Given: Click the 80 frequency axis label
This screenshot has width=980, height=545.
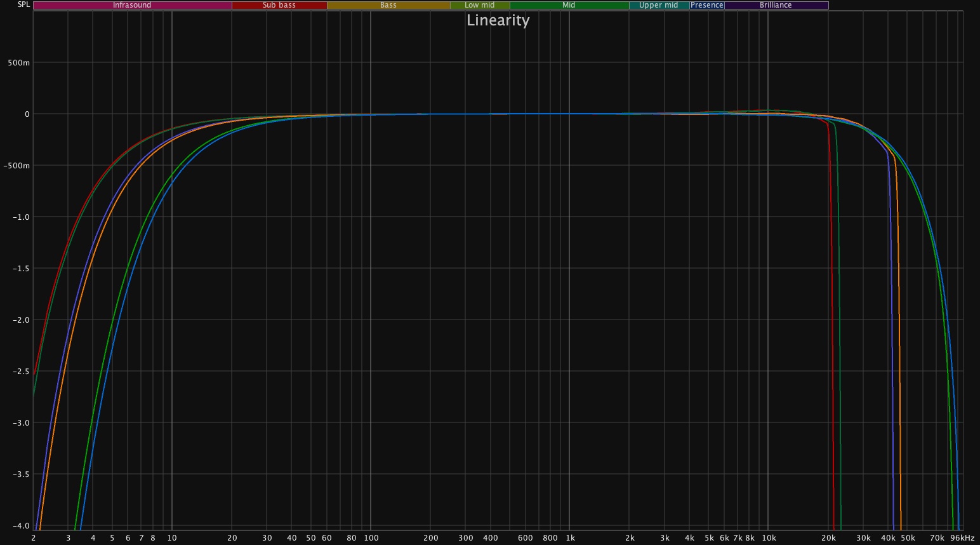Looking at the screenshot, I should click(352, 538).
